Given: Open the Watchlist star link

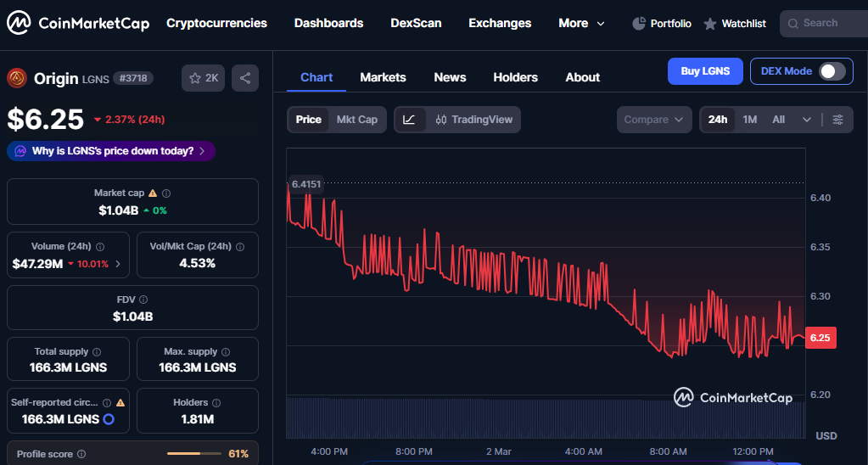Looking at the screenshot, I should coord(735,23).
